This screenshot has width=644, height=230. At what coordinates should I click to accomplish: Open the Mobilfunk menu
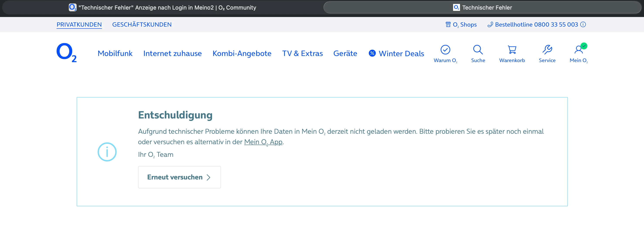tap(115, 53)
